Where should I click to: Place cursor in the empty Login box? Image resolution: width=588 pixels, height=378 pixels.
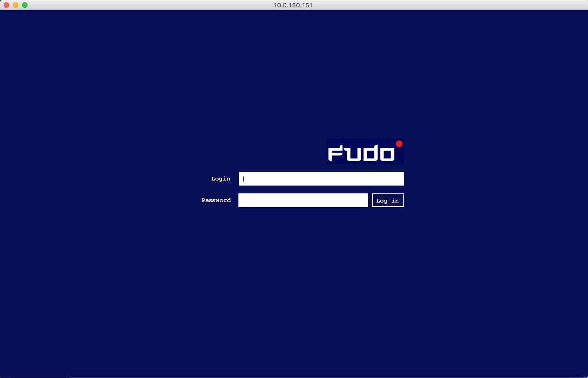(321, 179)
